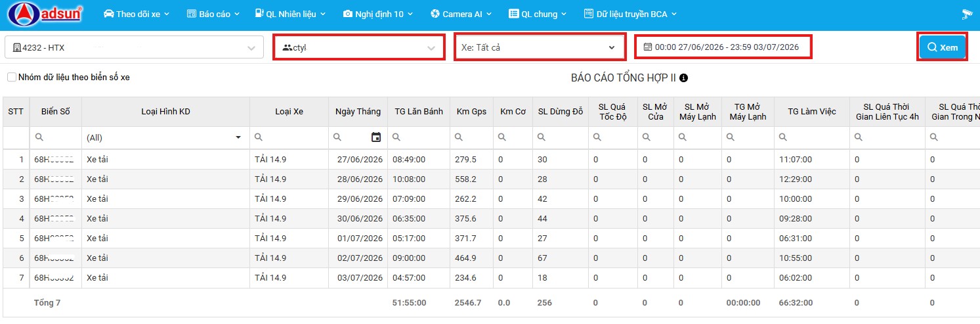Click total working time 66:32:00
The width and height of the screenshot is (980, 324).
tap(796, 303)
